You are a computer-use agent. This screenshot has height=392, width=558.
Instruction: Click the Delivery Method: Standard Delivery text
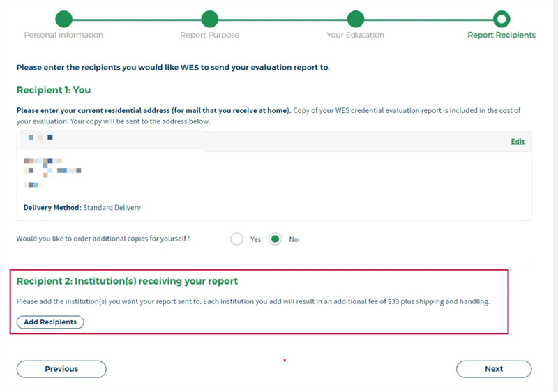[82, 208]
